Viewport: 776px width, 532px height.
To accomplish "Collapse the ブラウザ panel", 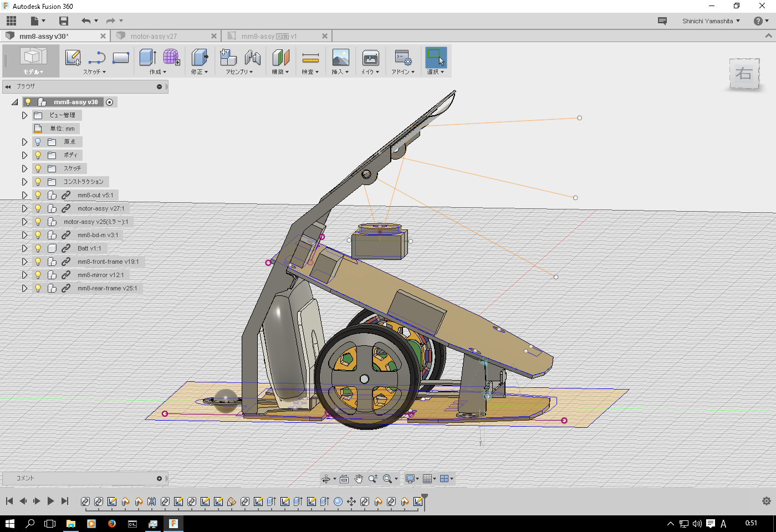I will click(8, 86).
